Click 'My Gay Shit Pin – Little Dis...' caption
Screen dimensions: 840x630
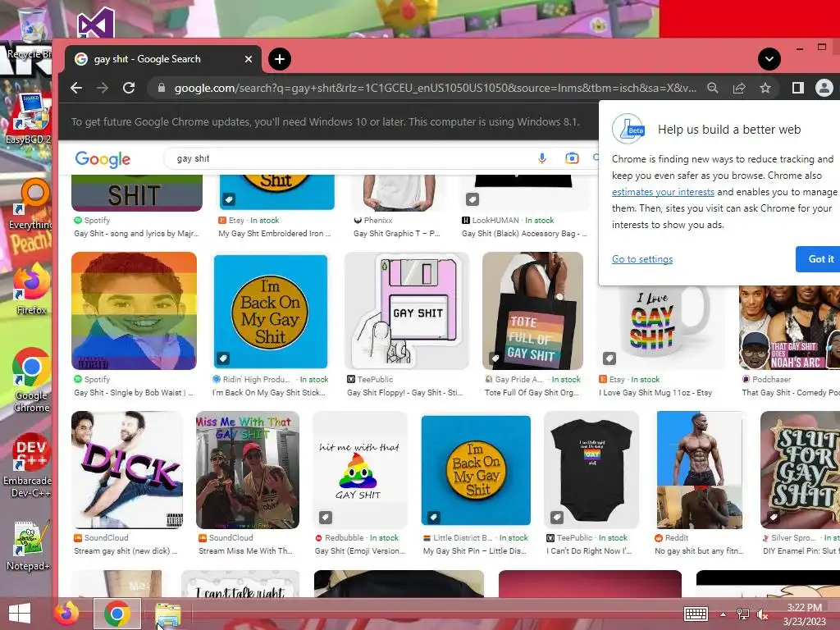(x=475, y=550)
